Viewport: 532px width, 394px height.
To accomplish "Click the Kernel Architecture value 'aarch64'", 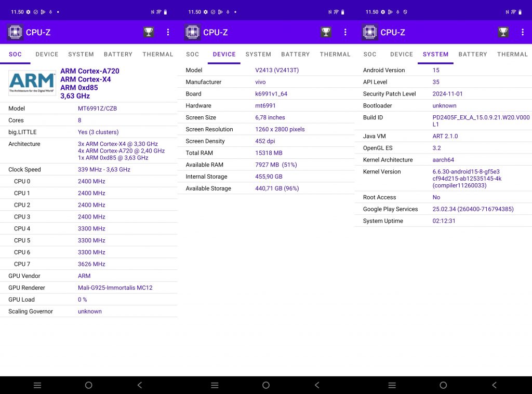I will click(x=443, y=160).
